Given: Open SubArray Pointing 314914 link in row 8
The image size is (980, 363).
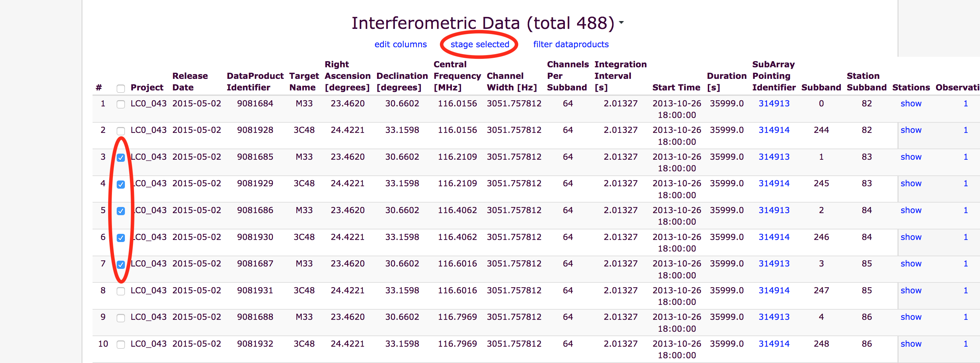Looking at the screenshot, I should 774,290.
